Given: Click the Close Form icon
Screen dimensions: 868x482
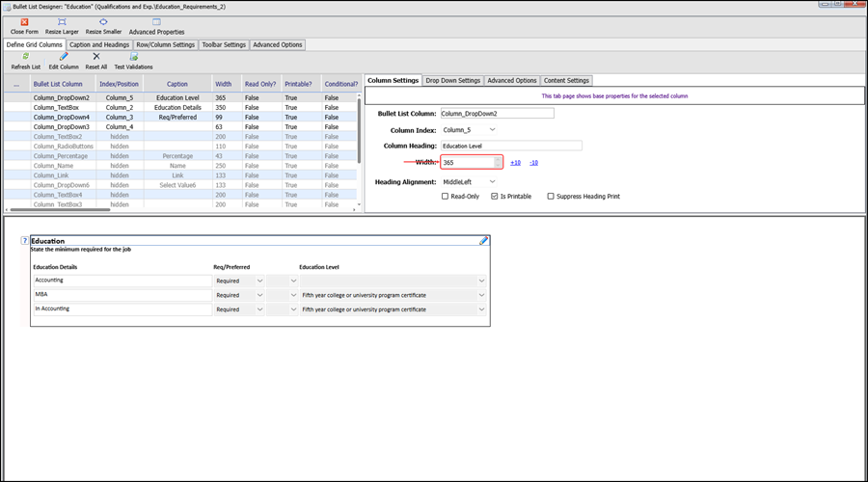Looking at the screenshot, I should click(24, 22).
